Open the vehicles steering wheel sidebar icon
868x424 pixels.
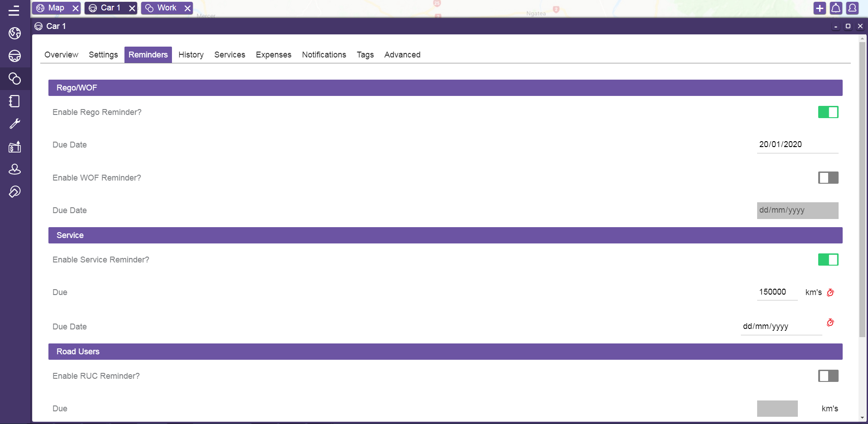tap(14, 56)
